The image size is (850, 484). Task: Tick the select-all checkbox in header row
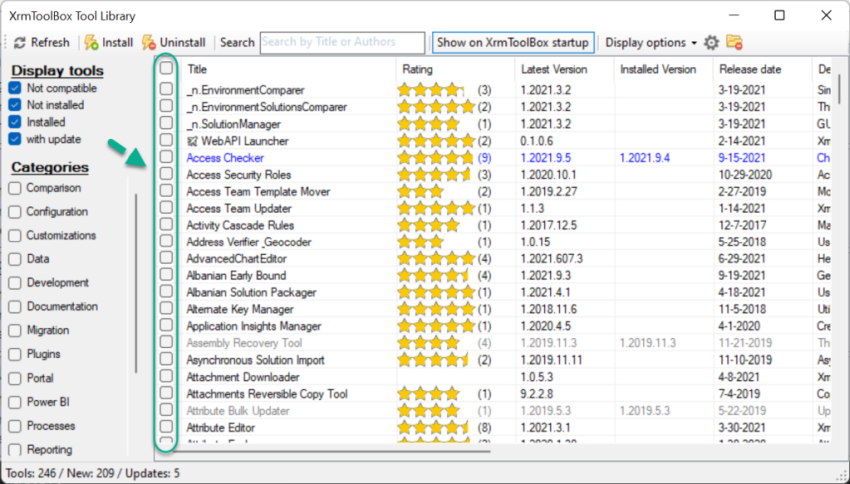166,68
